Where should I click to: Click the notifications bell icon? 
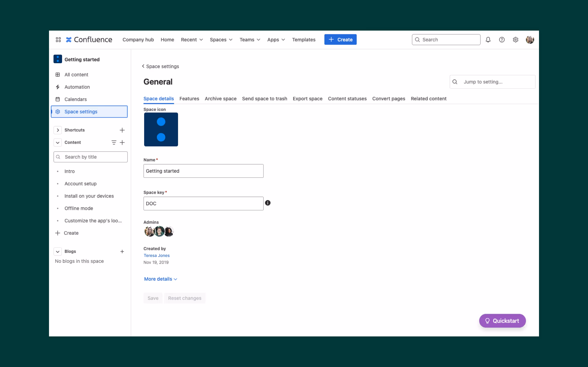tap(488, 40)
